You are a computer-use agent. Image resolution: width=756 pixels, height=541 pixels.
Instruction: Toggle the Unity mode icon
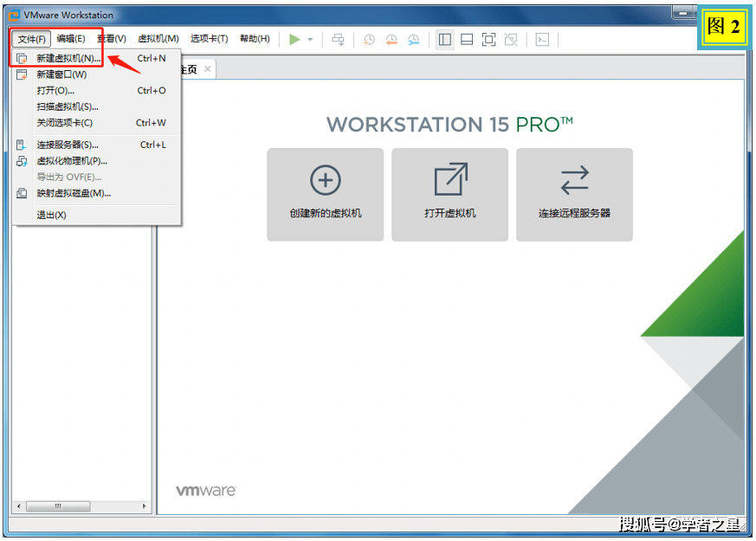(x=511, y=39)
